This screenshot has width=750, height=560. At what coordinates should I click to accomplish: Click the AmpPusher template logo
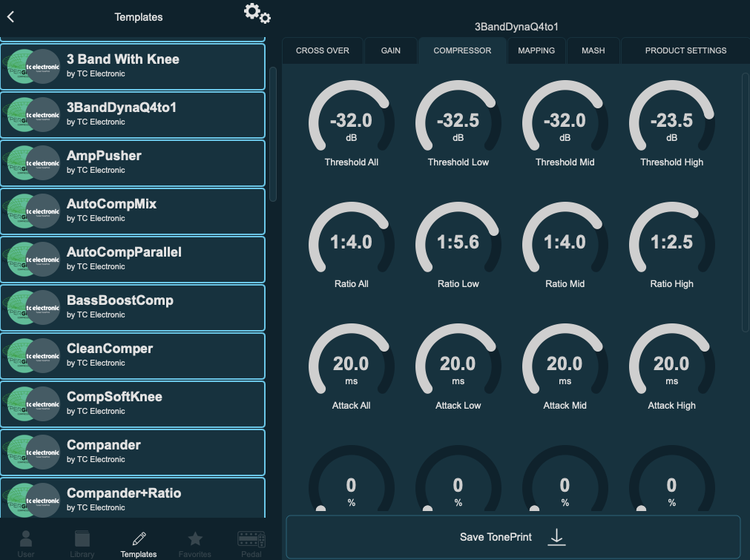point(33,163)
